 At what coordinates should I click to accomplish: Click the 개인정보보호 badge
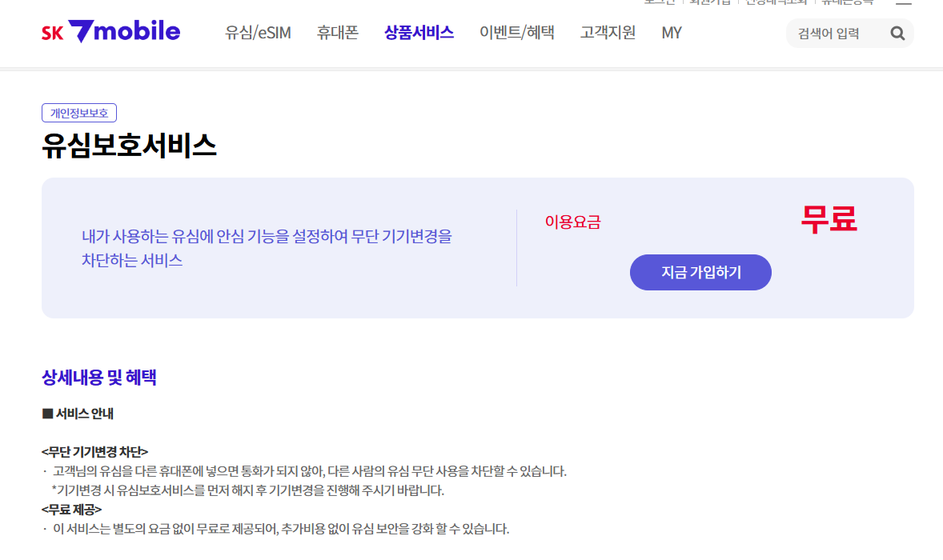pos(78,112)
